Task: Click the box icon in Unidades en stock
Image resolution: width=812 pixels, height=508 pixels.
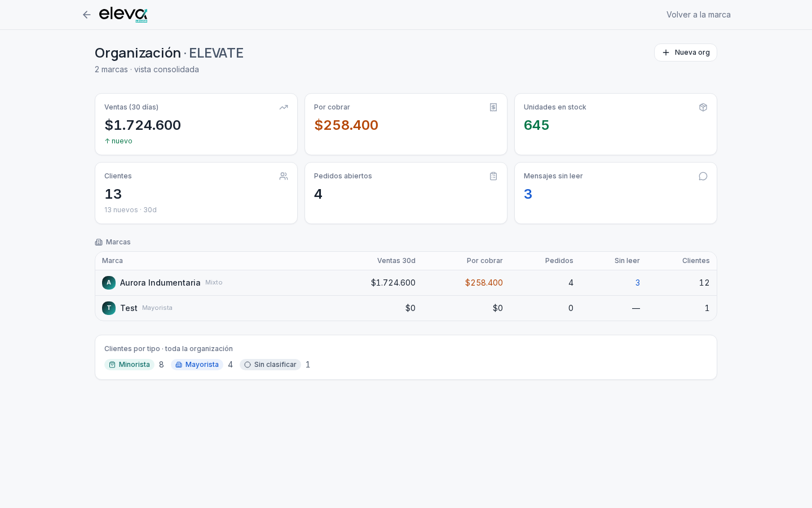Action: tap(703, 107)
